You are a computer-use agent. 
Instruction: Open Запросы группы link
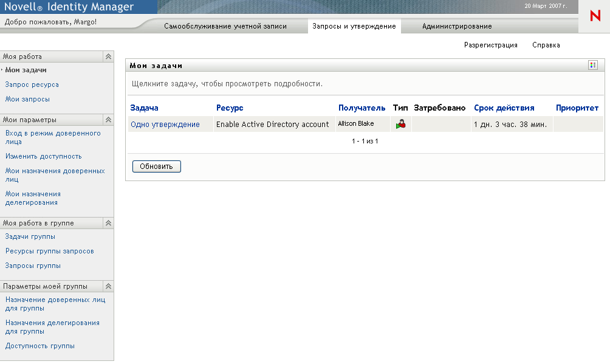[33, 266]
